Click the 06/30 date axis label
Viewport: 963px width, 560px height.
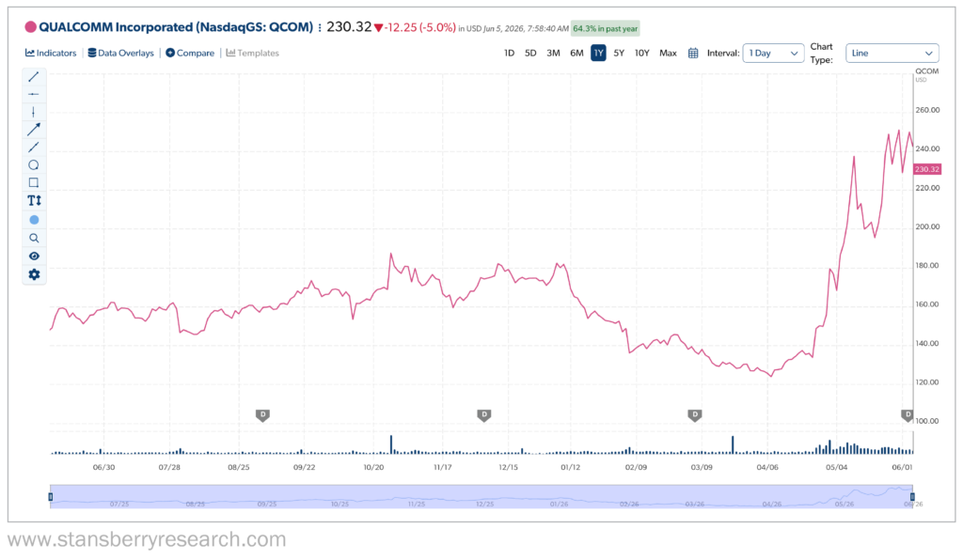pyautogui.click(x=103, y=467)
